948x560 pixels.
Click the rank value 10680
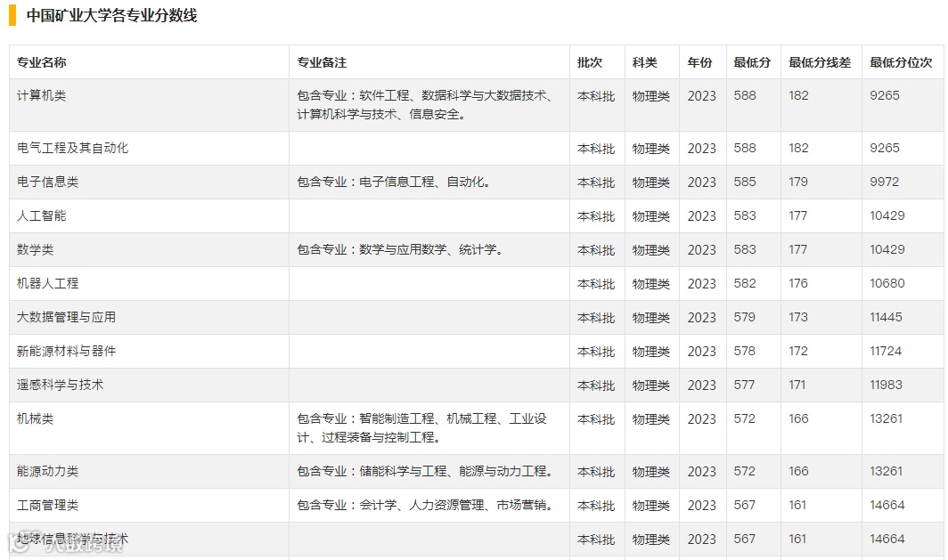pyautogui.click(x=887, y=283)
